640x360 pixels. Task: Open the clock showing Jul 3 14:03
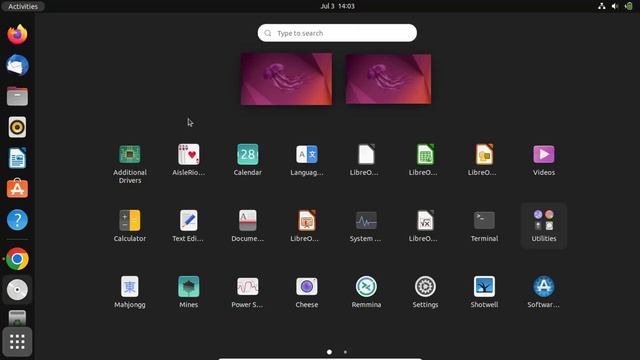click(x=338, y=6)
